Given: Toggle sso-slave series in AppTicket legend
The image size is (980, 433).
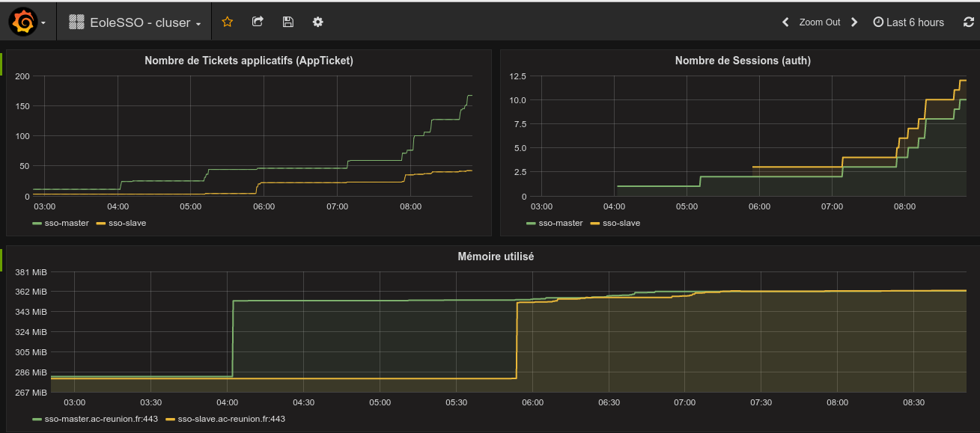Looking at the screenshot, I should [127, 223].
